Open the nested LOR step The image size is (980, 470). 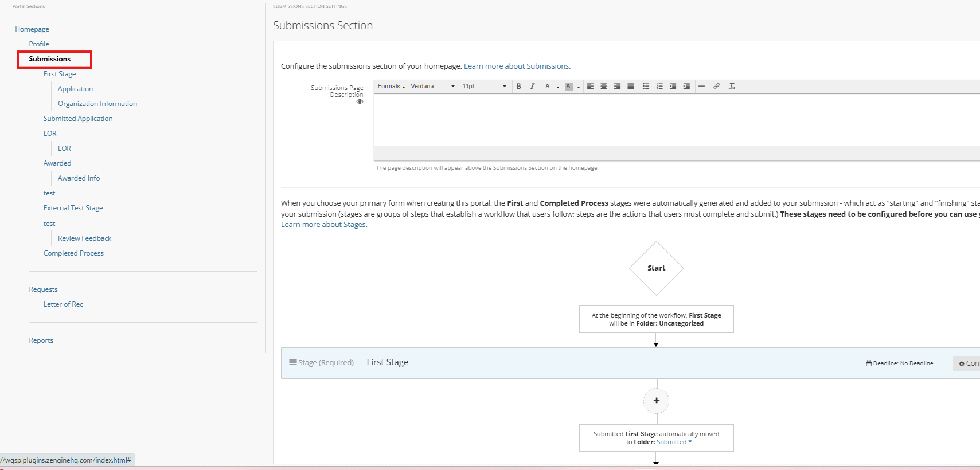click(64, 148)
